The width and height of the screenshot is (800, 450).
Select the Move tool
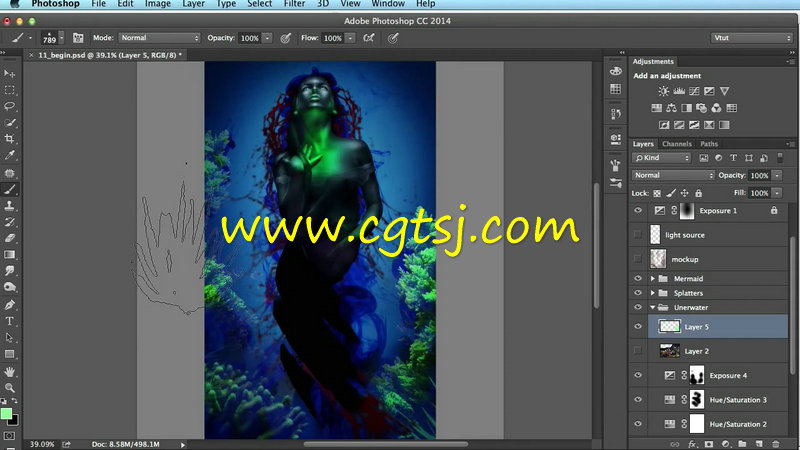[9, 74]
